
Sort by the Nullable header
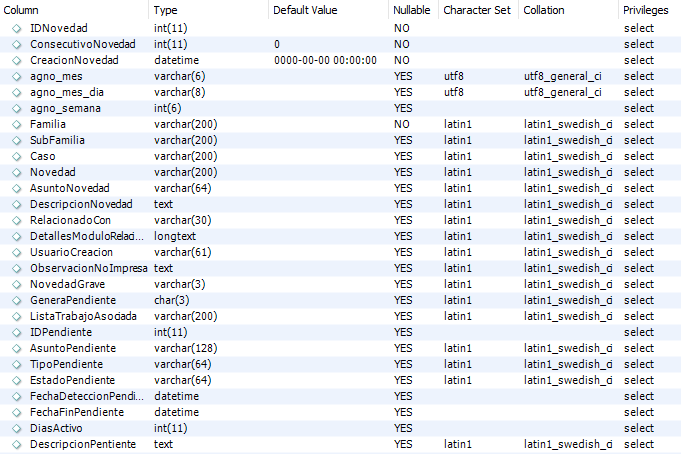click(x=413, y=10)
